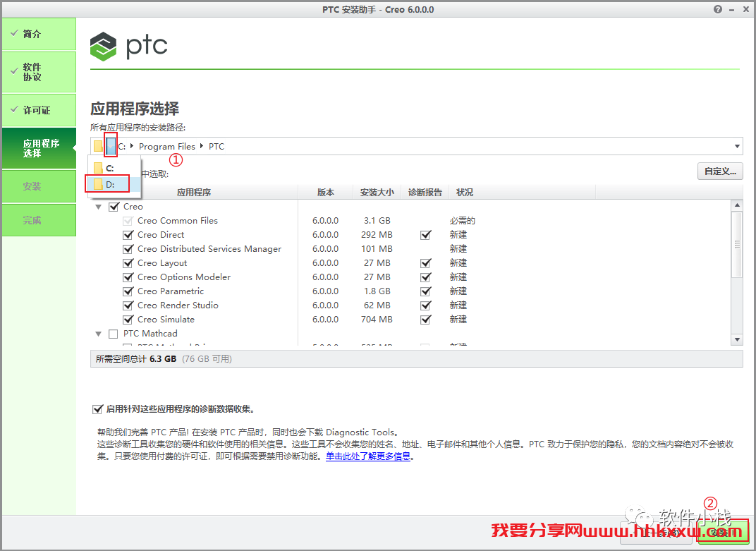Toggle diagnostic report for Creo Simulate

click(x=425, y=320)
